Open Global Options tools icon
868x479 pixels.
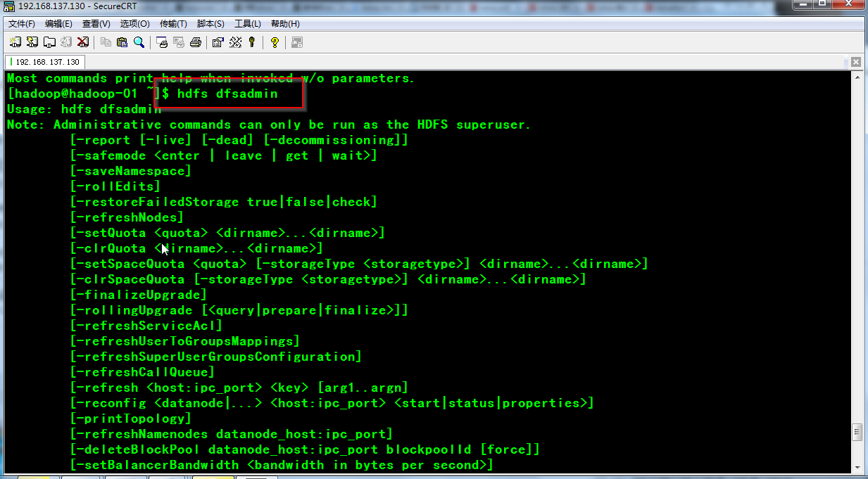(235, 42)
